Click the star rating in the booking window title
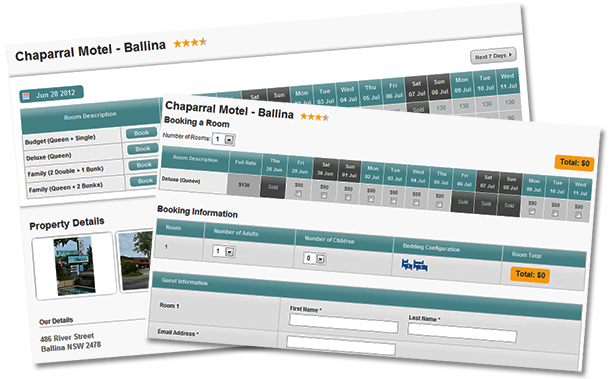This screenshot has width=610, height=379. (314, 117)
